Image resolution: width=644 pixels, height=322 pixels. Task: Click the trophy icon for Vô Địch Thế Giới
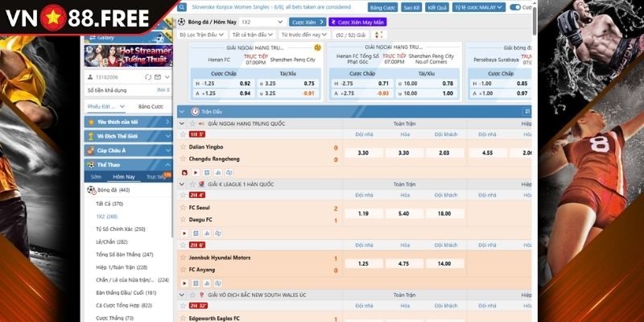pyautogui.click(x=90, y=136)
